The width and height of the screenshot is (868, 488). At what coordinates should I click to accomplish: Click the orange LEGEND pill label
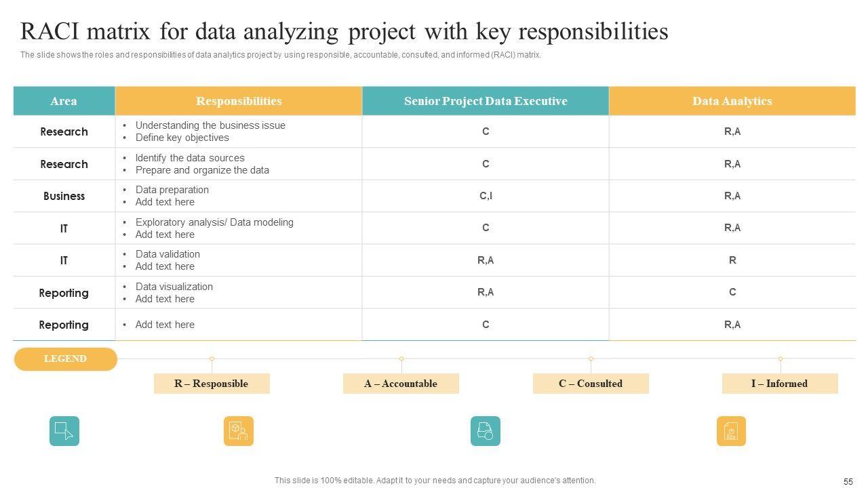click(x=65, y=359)
